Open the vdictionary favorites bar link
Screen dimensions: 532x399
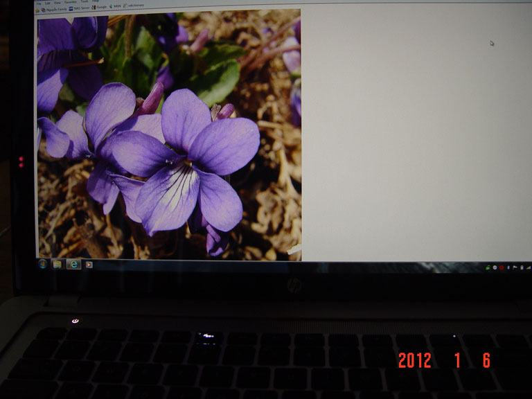(134, 6)
